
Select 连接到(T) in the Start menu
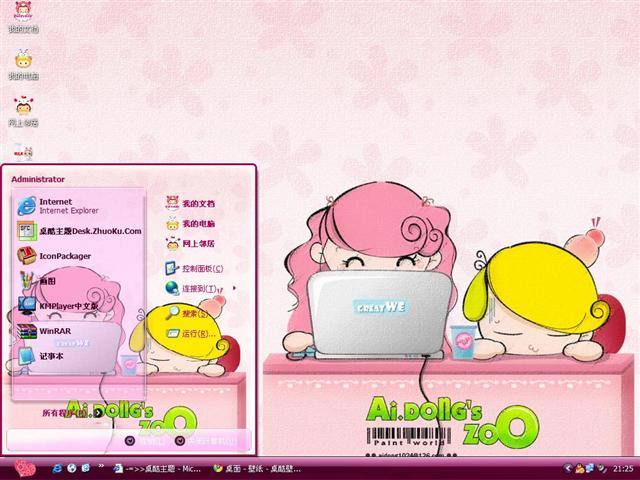click(192, 289)
